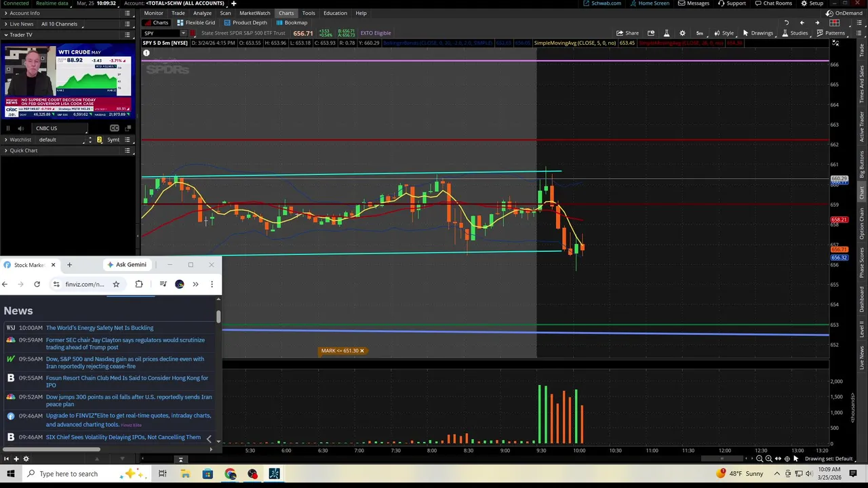The height and width of the screenshot is (488, 868).
Task: Open the Style dropdown menu
Action: click(724, 33)
